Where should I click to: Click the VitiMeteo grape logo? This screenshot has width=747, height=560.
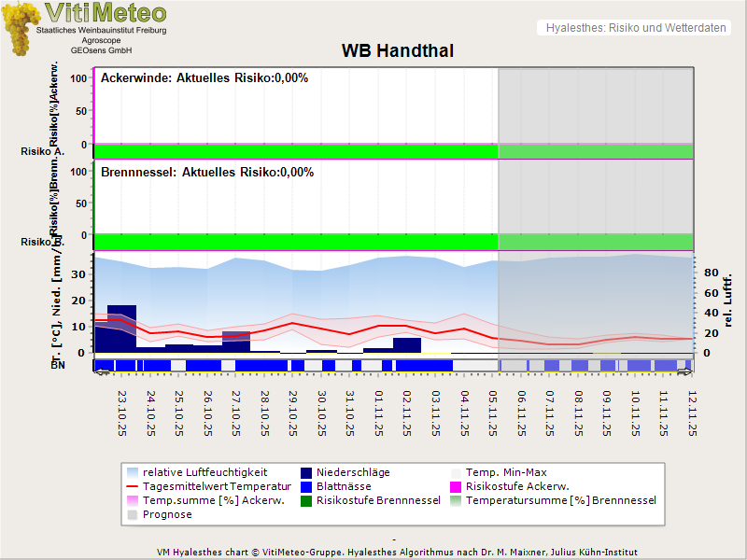click(x=19, y=28)
